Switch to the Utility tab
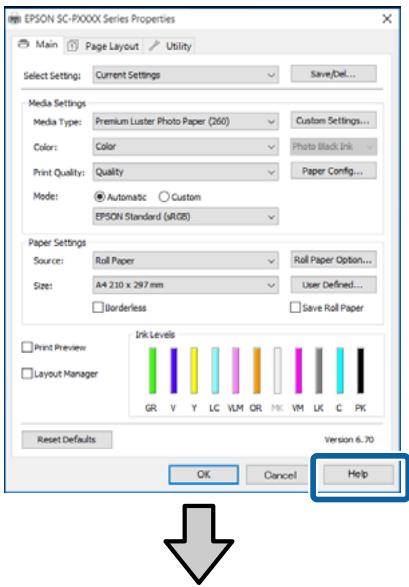409x587 pixels. 171,46
